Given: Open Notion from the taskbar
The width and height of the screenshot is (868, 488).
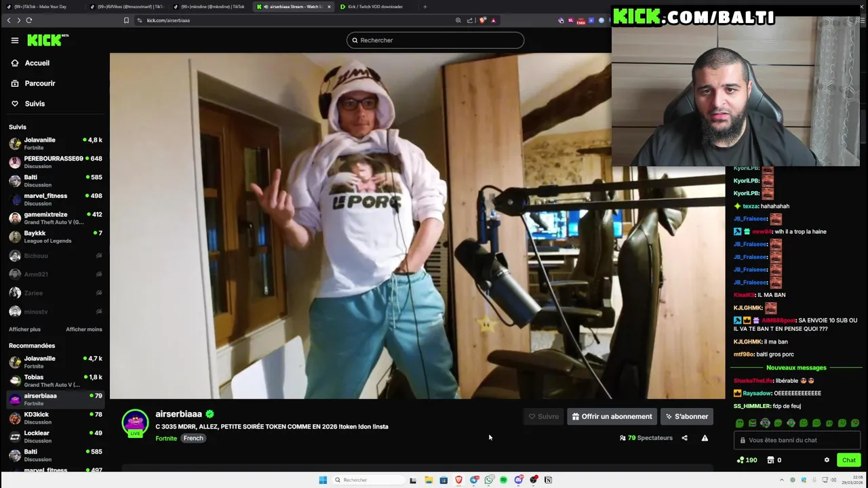Looking at the screenshot, I should pyautogui.click(x=549, y=480).
